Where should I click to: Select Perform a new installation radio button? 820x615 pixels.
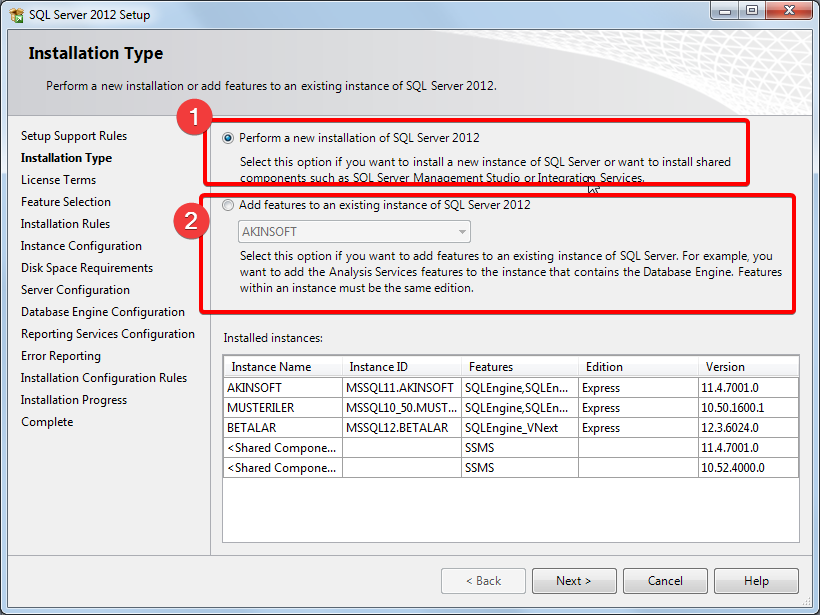click(x=227, y=138)
